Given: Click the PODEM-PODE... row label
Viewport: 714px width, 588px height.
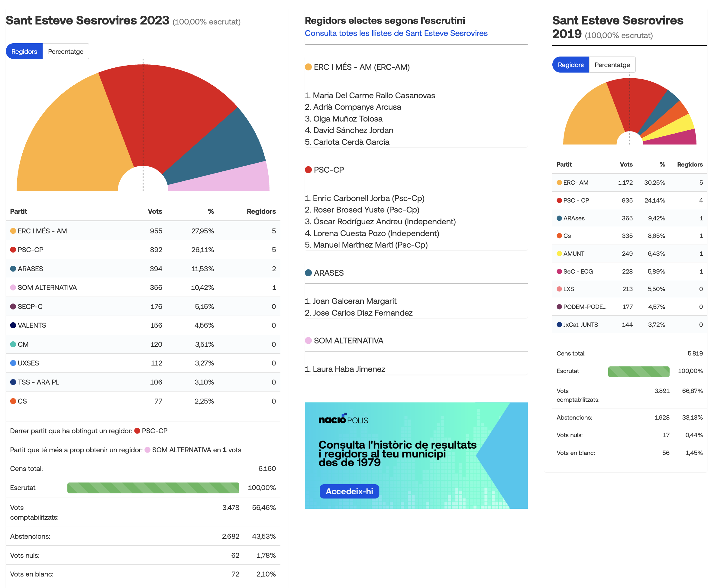Looking at the screenshot, I should click(x=584, y=307).
